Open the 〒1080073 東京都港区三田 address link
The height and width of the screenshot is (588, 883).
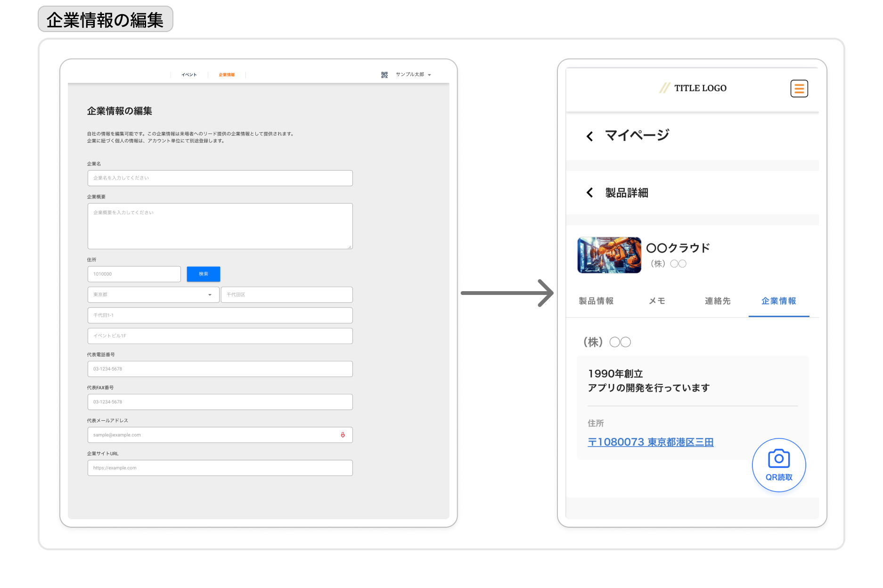651,442
